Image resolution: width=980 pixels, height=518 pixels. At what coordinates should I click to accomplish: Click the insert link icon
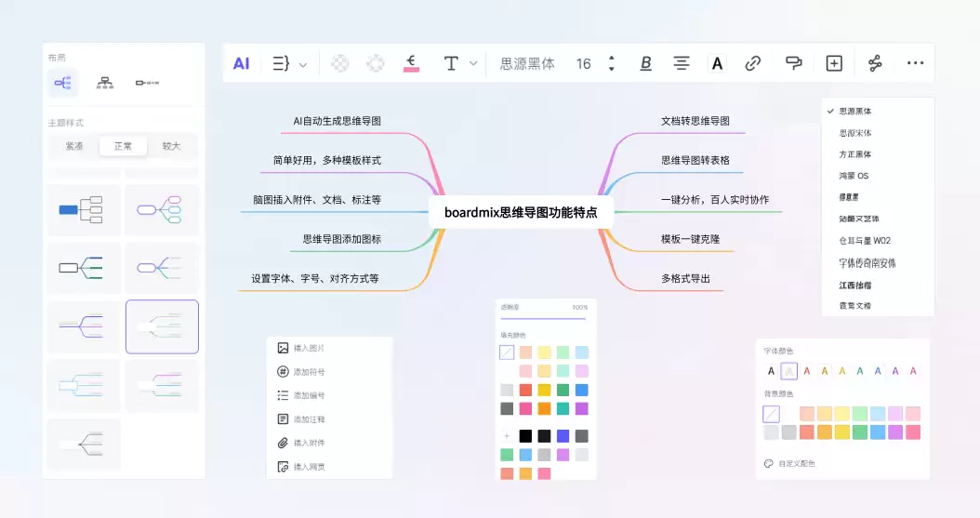(752, 63)
